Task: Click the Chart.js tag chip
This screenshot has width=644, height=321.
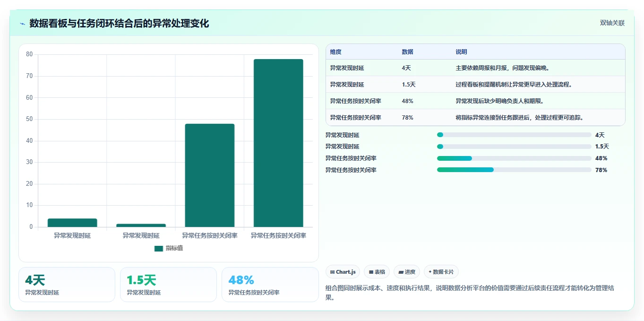Action: tap(343, 272)
